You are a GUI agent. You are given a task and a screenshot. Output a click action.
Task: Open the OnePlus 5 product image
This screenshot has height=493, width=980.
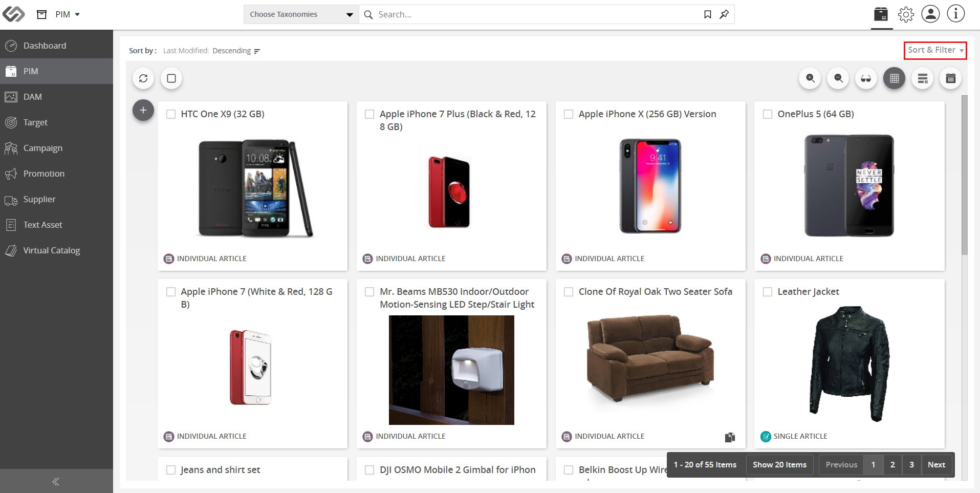849,185
